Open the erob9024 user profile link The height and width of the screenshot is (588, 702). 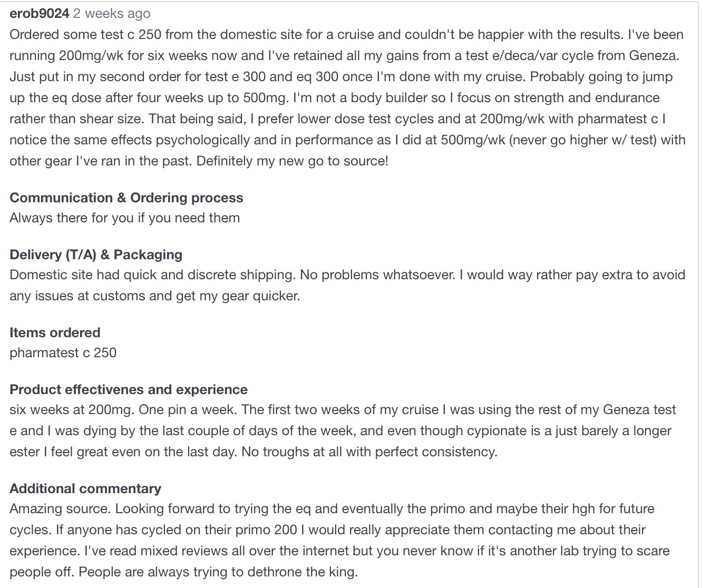click(x=40, y=14)
